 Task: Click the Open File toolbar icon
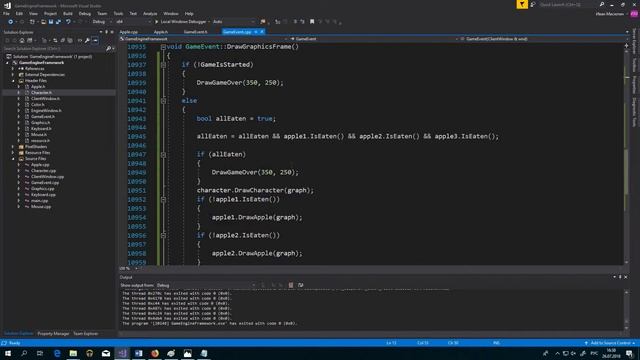point(43,22)
